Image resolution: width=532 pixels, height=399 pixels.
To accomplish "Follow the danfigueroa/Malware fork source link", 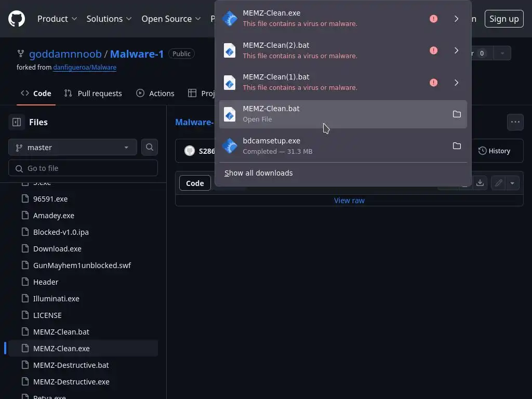I will pyautogui.click(x=85, y=67).
